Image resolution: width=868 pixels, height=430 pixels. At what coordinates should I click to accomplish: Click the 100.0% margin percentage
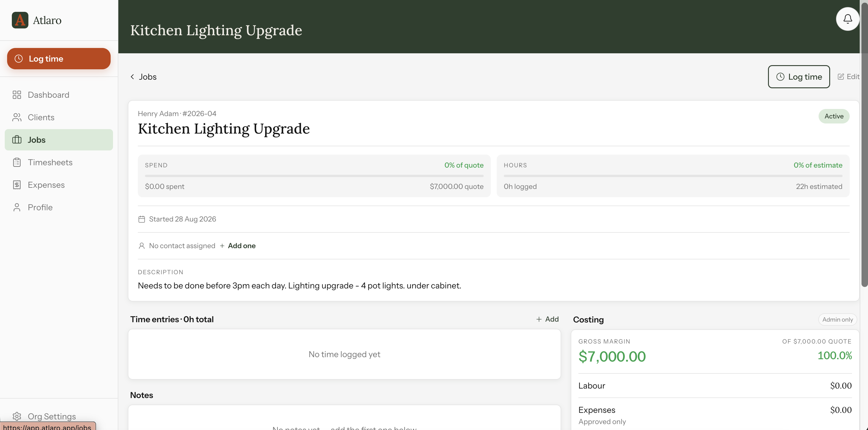tap(835, 355)
